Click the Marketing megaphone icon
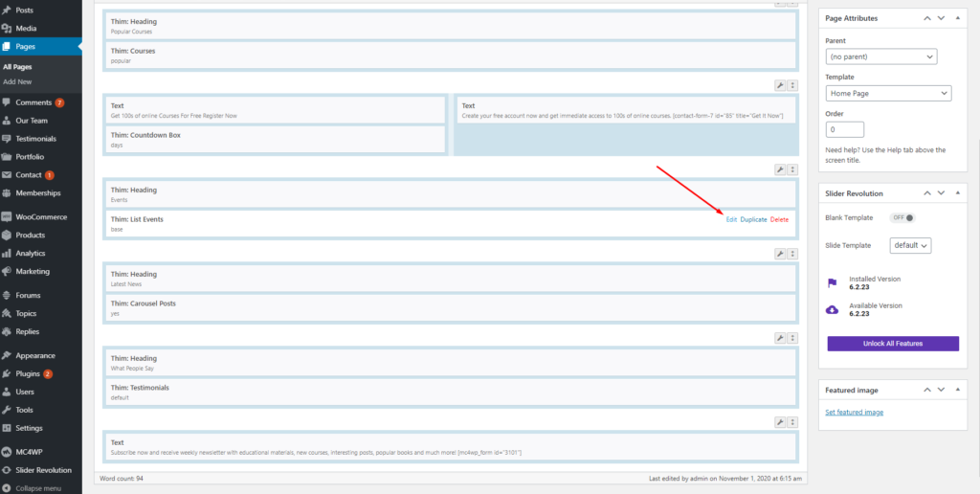Screen dimensions: 980x494 [7, 271]
